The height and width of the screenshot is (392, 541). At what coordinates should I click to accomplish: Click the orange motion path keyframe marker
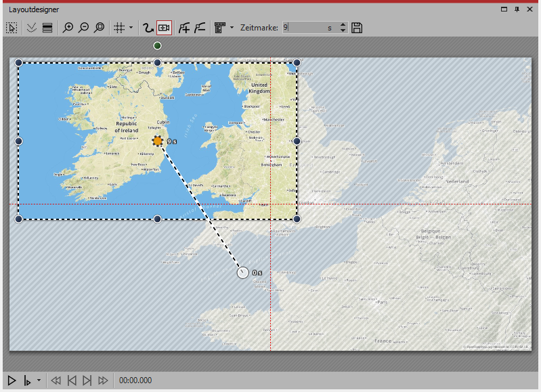pos(157,141)
